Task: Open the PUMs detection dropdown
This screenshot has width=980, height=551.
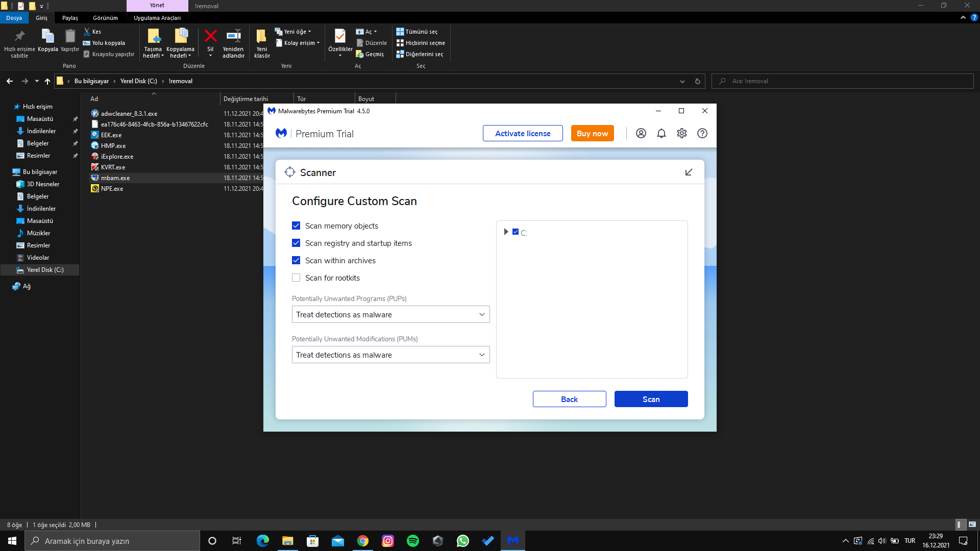Action: 390,355
